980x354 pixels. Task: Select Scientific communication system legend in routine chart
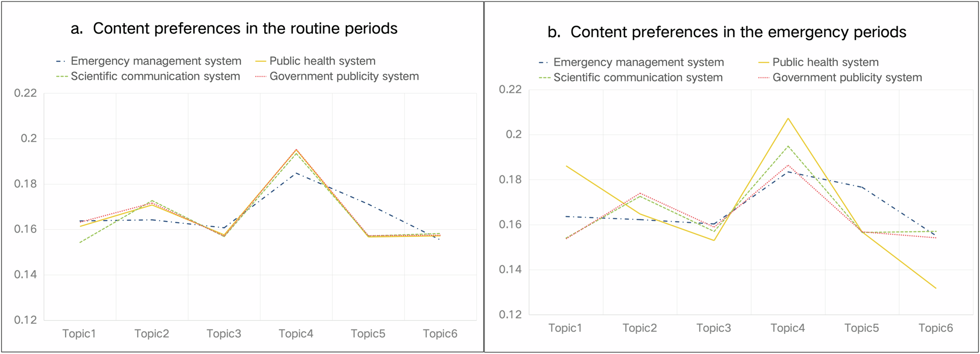click(x=155, y=76)
